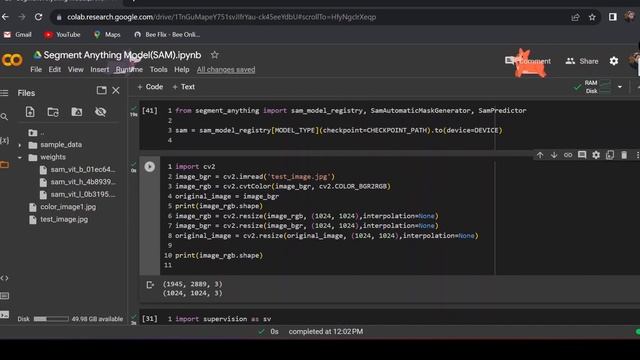This screenshot has width=640, height=360.
Task: Go to parent folder entry
Action: (x=36, y=133)
